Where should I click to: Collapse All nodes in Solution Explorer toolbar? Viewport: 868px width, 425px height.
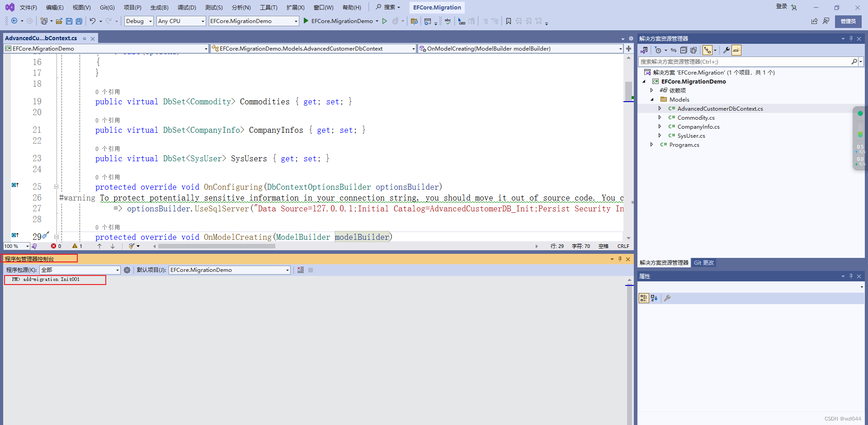684,50
